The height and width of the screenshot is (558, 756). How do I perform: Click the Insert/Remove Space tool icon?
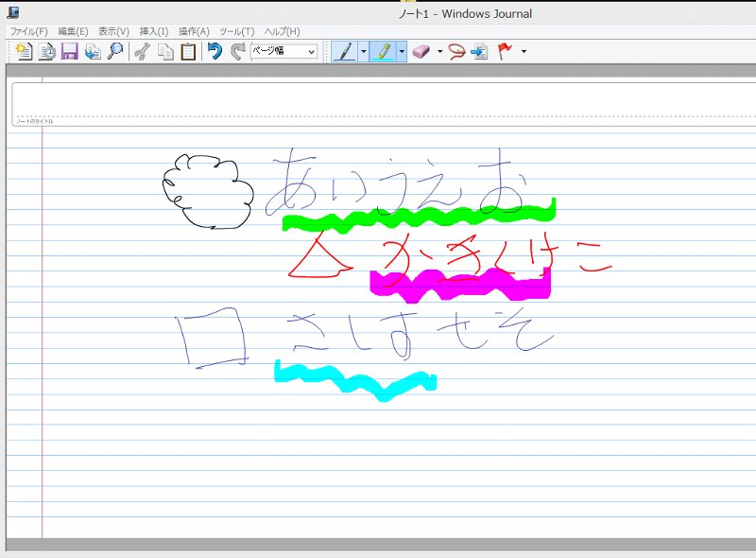480,52
